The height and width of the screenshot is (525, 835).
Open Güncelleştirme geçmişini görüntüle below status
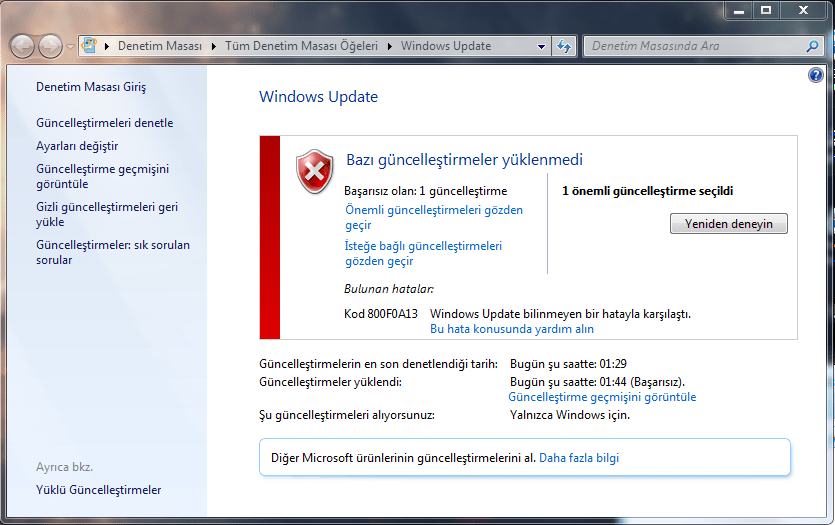pos(602,397)
